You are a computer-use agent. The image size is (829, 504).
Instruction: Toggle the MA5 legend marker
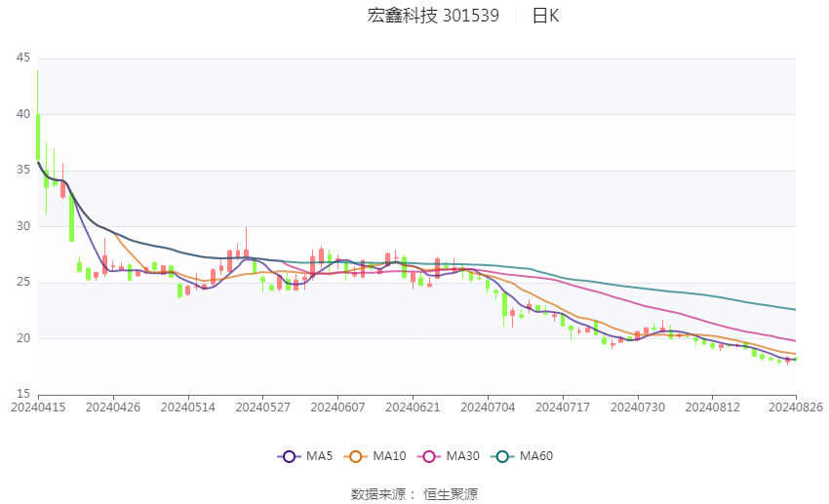click(289, 456)
